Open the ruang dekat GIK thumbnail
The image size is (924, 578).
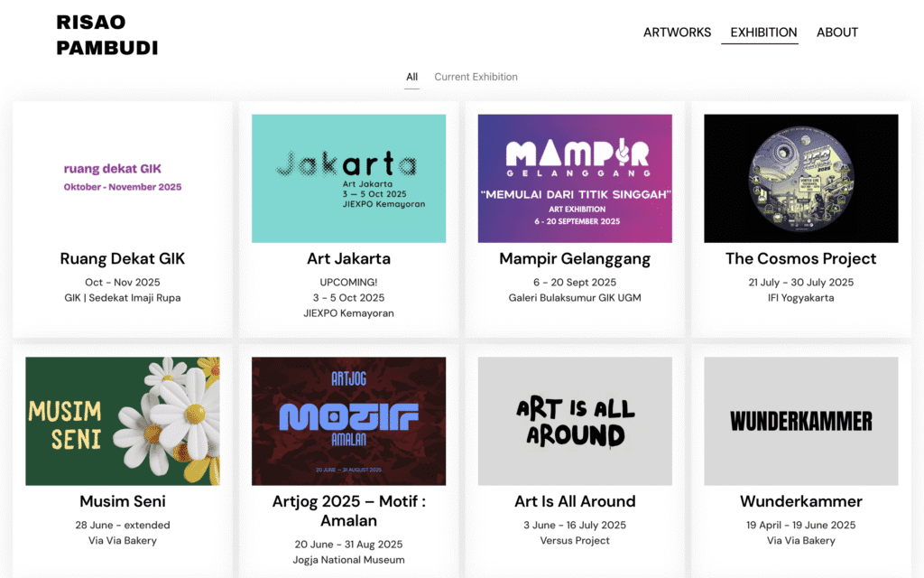123,178
